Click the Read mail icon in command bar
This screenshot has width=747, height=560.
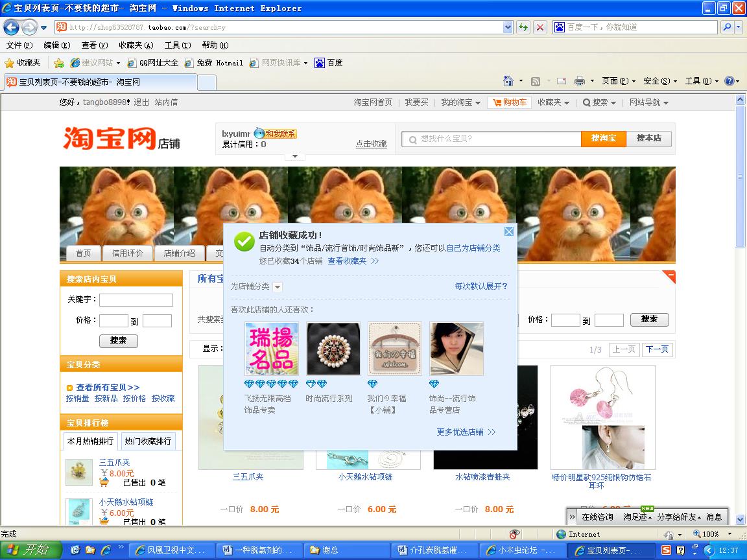click(x=562, y=81)
